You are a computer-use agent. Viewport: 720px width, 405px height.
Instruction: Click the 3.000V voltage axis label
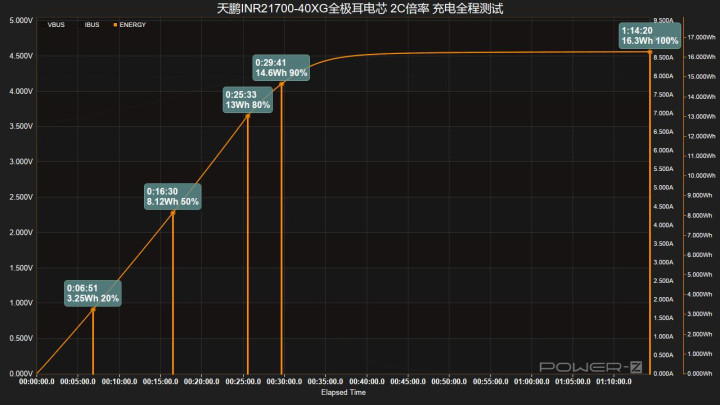21,162
